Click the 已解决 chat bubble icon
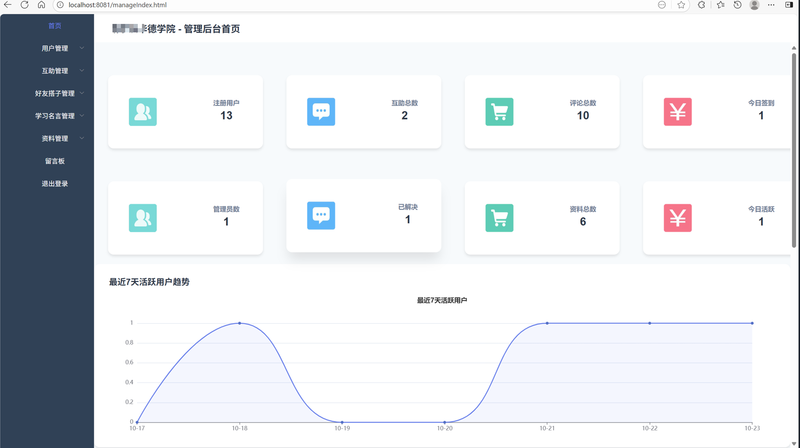The image size is (800, 448). coord(321,215)
